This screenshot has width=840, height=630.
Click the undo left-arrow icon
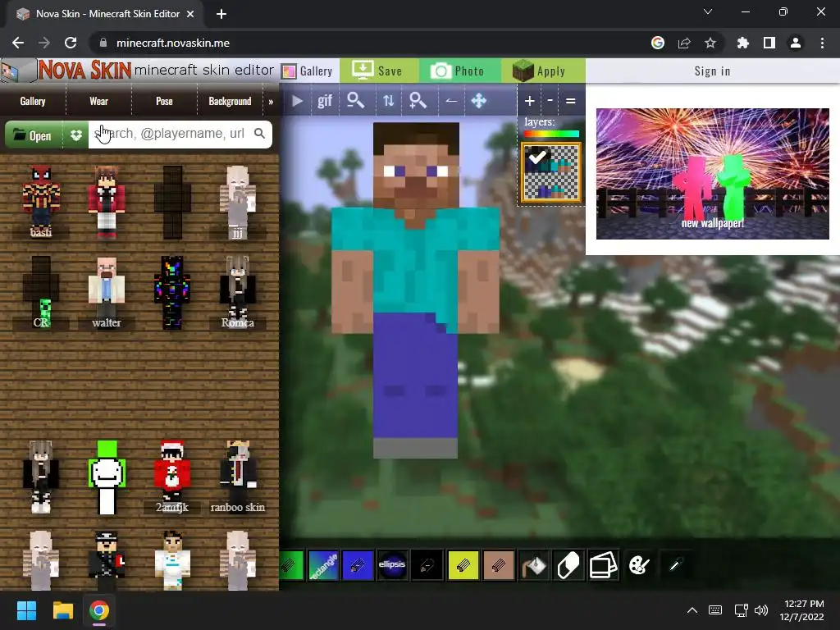coord(451,101)
